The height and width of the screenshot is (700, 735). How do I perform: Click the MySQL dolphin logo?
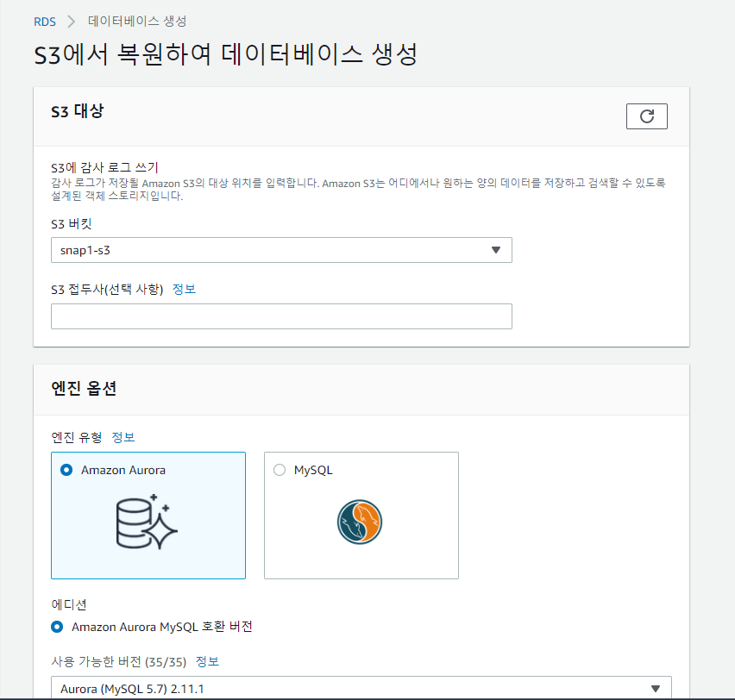pyautogui.click(x=360, y=522)
